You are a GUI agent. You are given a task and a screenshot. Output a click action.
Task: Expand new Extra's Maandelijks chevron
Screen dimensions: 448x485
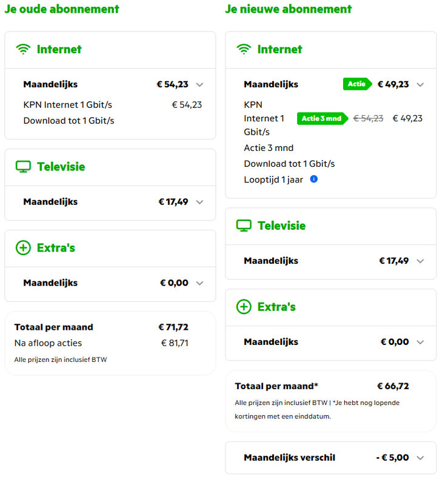pyautogui.click(x=420, y=342)
